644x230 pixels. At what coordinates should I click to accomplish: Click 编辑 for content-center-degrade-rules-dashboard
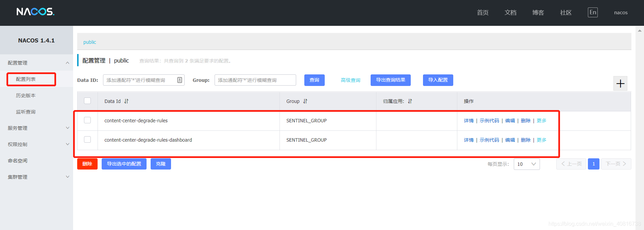pos(510,140)
